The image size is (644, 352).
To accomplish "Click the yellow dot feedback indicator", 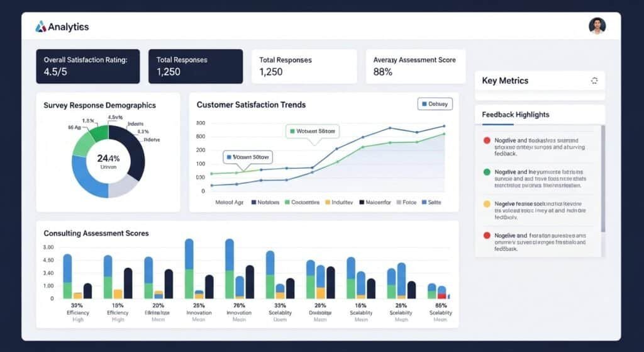I will pos(487,203).
